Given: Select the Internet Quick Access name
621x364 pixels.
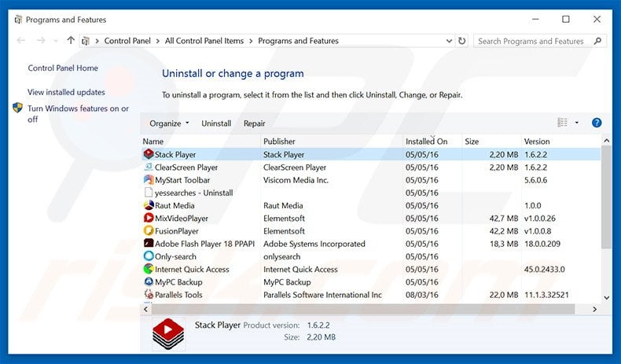Looking at the screenshot, I should 192,270.
